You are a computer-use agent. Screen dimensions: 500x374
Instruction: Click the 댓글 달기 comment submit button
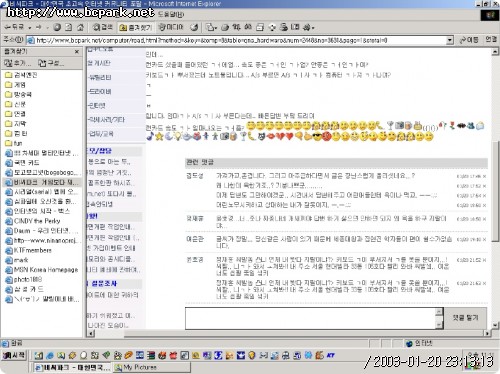tap(465, 318)
